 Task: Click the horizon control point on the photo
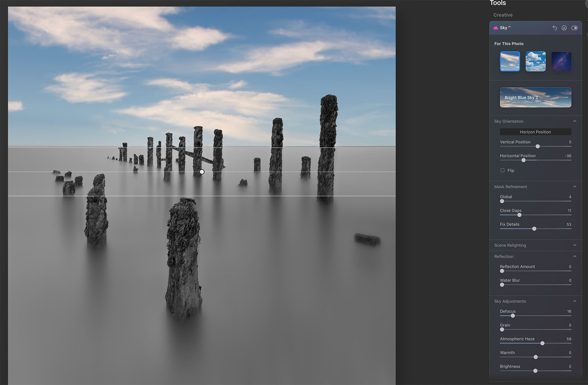click(202, 172)
